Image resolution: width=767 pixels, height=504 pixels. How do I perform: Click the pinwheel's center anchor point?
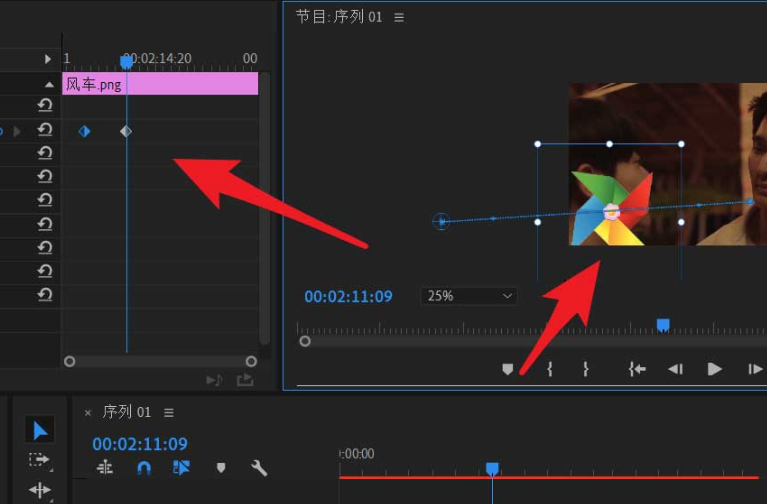pos(611,211)
